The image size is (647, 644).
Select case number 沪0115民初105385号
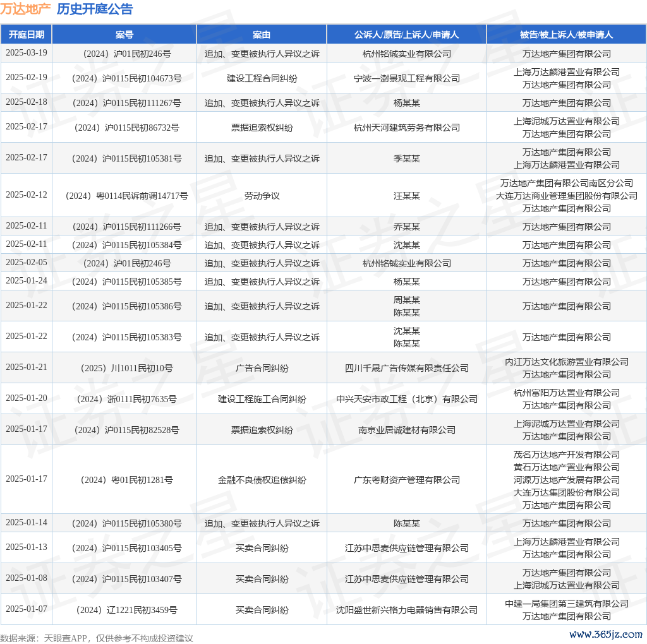(x=126, y=282)
